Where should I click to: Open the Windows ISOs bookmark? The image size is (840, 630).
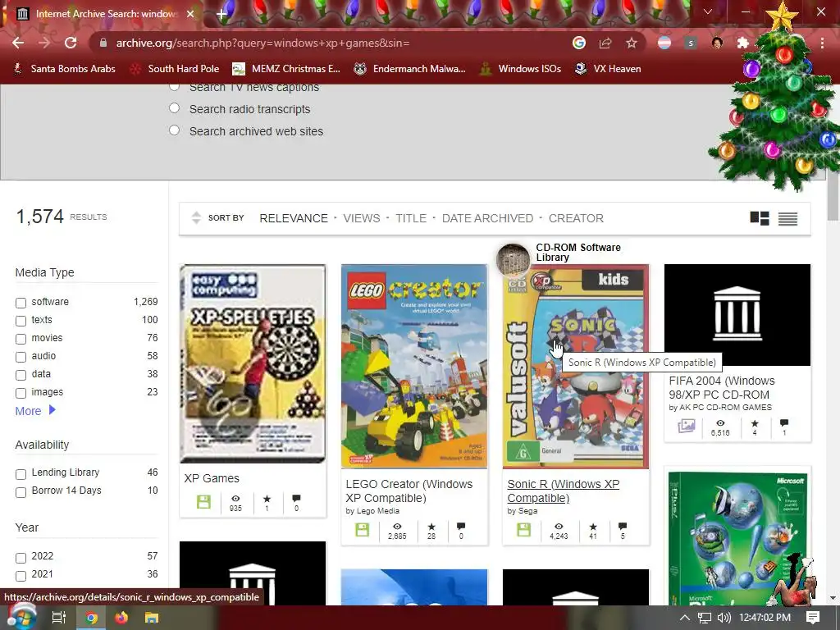[x=521, y=69]
